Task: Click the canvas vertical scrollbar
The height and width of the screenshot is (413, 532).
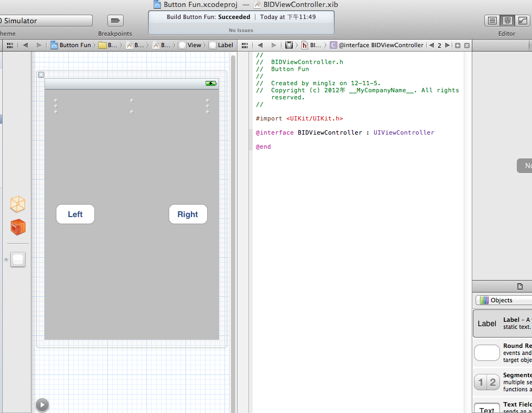Action: coord(233,233)
